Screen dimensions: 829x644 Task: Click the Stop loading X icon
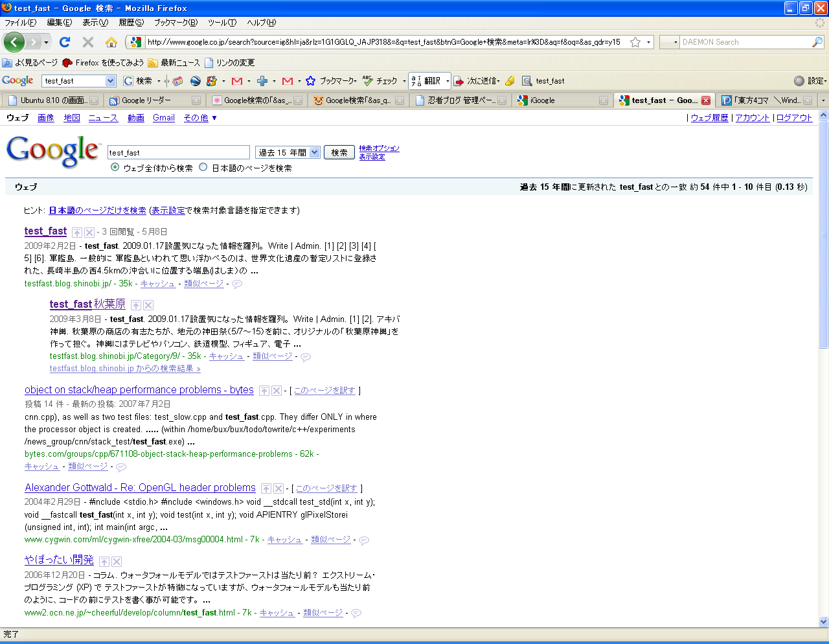[x=88, y=42]
